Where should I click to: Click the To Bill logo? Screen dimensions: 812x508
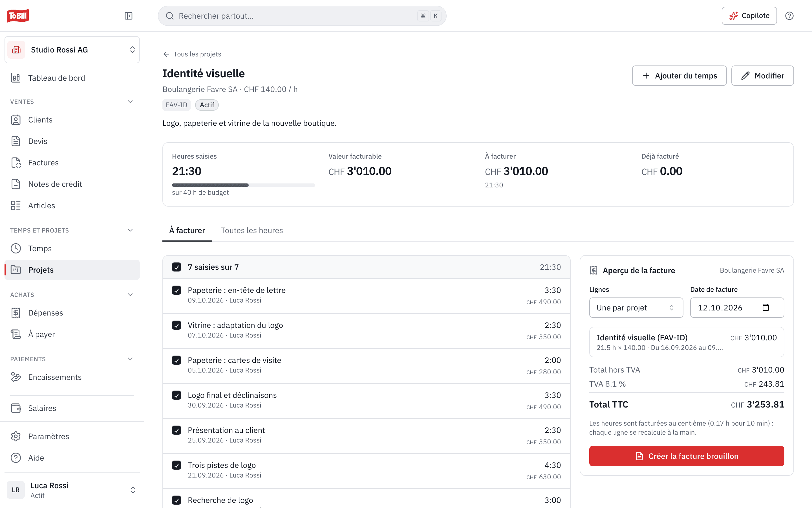[x=18, y=16]
